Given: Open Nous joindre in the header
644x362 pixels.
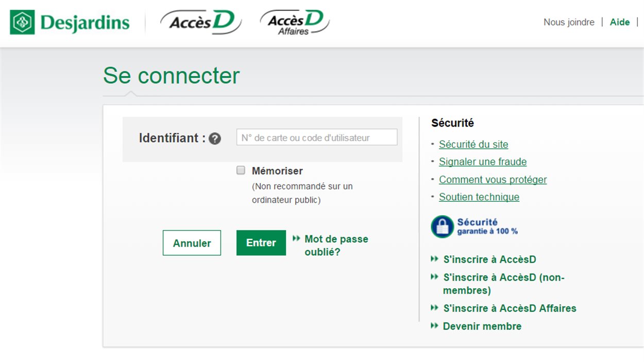Looking at the screenshot, I should click(569, 22).
